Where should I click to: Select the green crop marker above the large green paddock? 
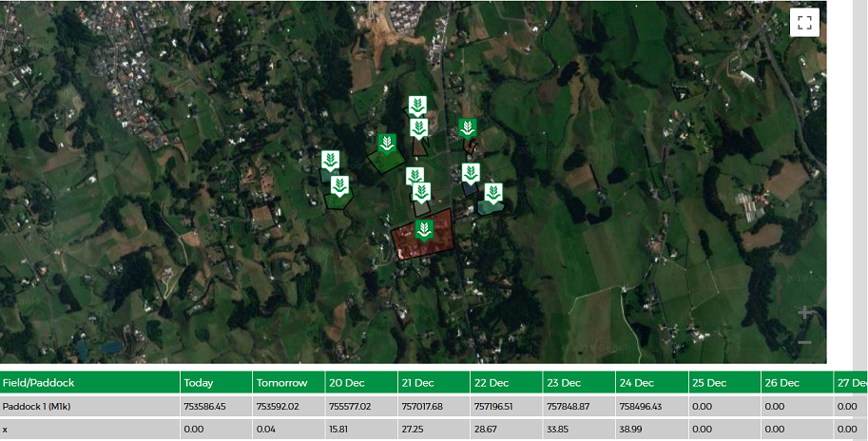tap(386, 144)
